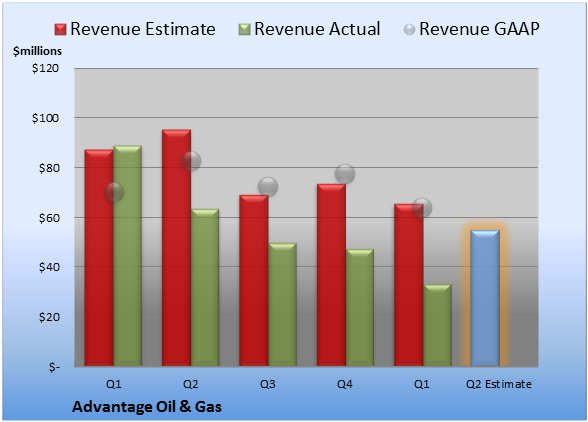588x422 pixels.
Task: Click the '$40' axis value
Action: (x=49, y=267)
